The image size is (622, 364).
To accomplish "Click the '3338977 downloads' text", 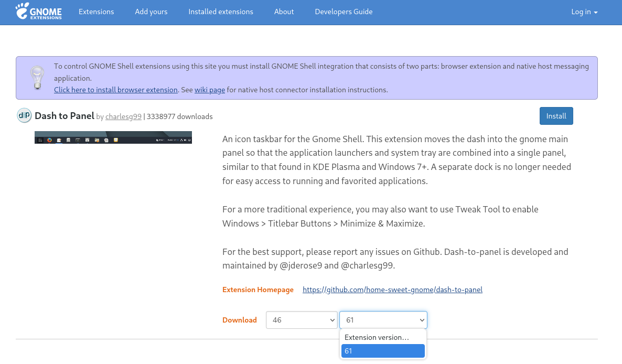I will click(x=180, y=116).
